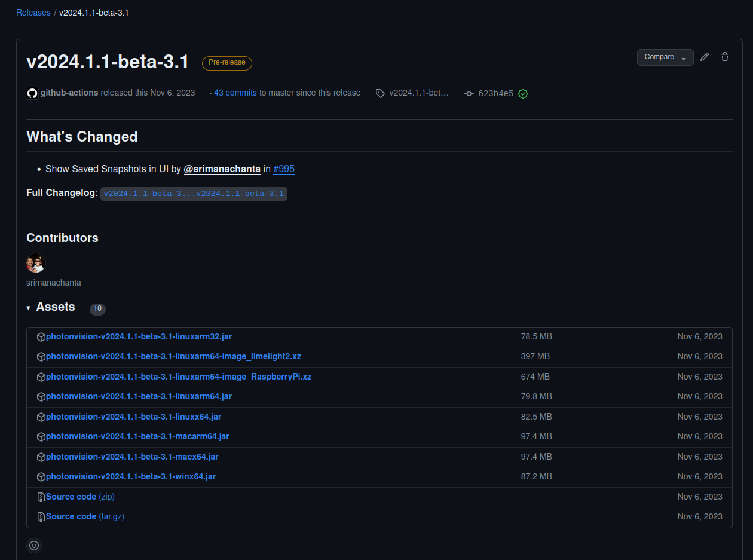Click the smiley add reaction icon

point(34,546)
